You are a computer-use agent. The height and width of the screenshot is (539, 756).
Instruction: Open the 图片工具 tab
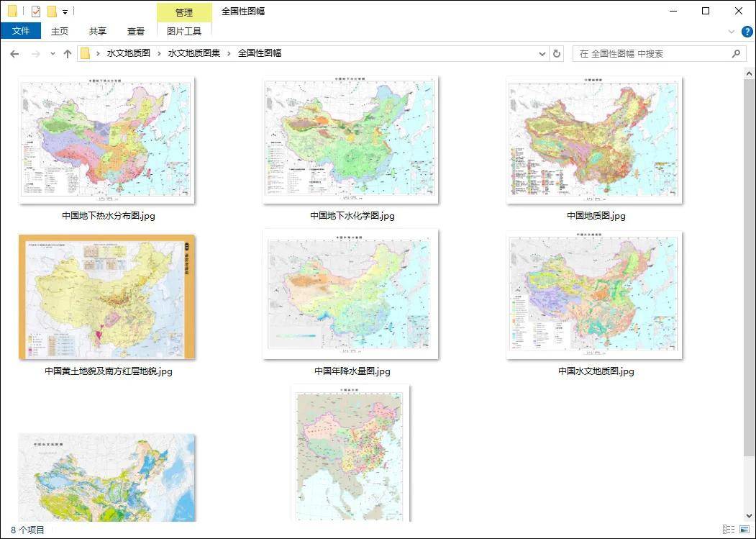[x=184, y=31]
